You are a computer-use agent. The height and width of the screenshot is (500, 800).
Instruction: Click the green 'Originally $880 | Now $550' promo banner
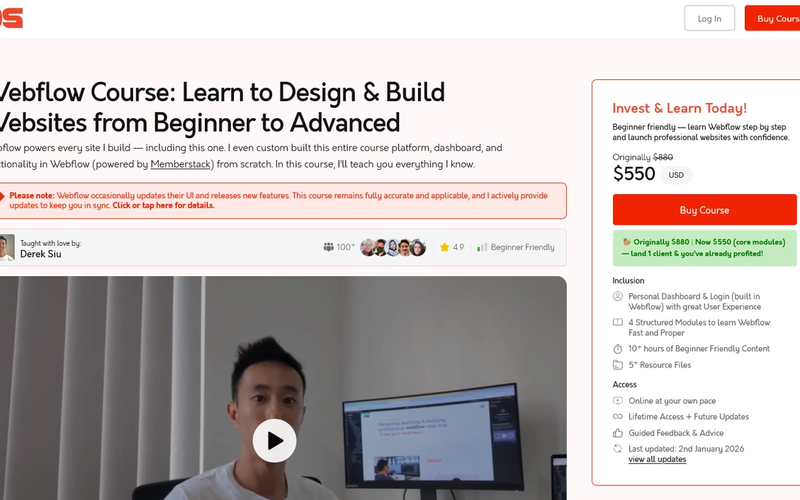(704, 248)
